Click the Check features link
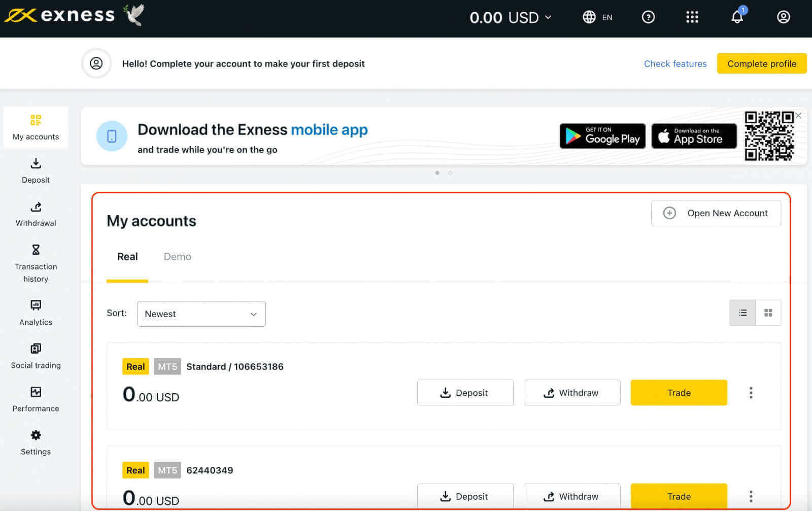812x511 pixels. 675,63
